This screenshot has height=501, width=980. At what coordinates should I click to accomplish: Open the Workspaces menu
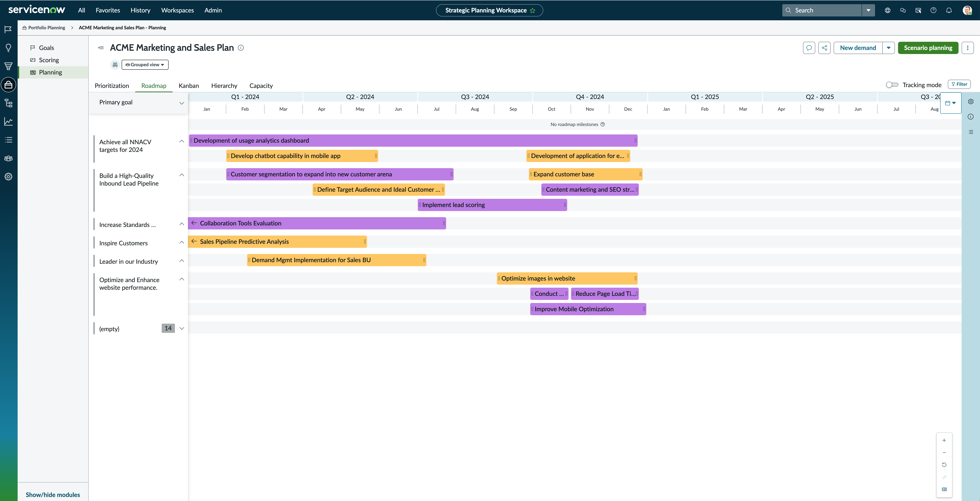point(177,10)
